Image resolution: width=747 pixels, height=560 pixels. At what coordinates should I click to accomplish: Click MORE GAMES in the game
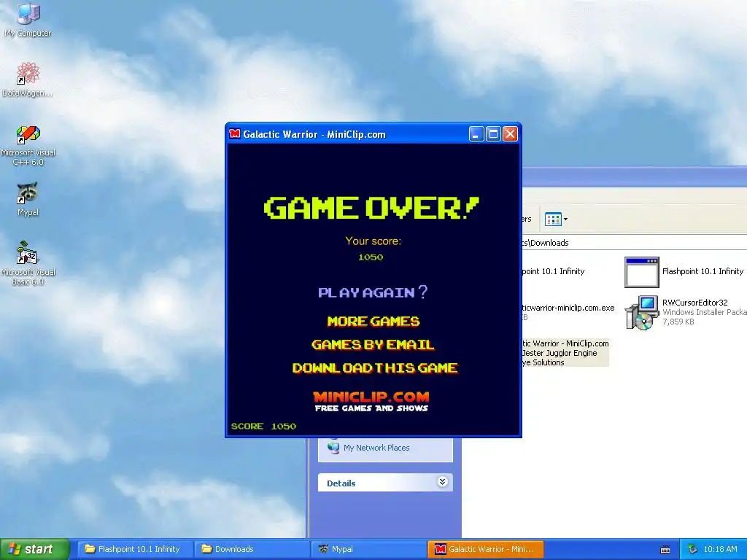click(373, 322)
